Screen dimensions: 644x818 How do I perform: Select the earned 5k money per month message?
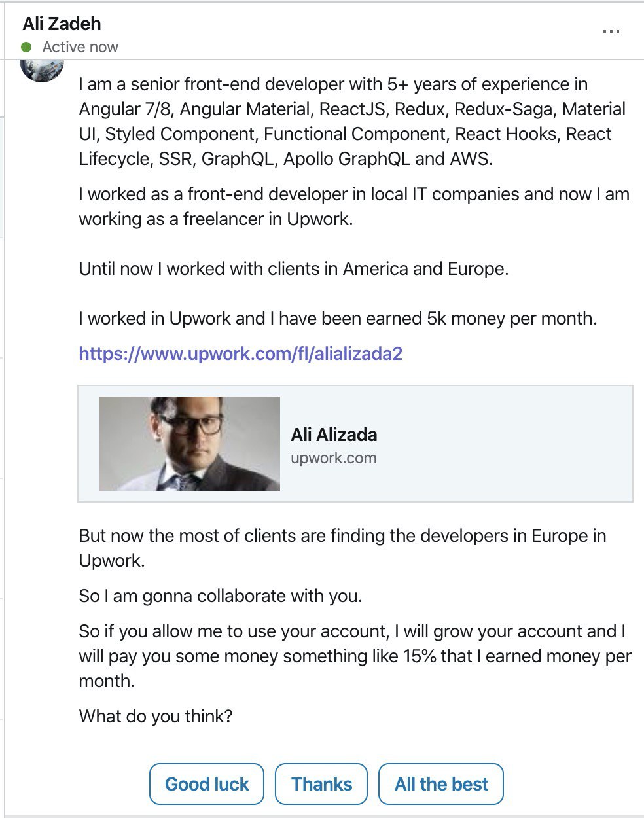click(338, 319)
